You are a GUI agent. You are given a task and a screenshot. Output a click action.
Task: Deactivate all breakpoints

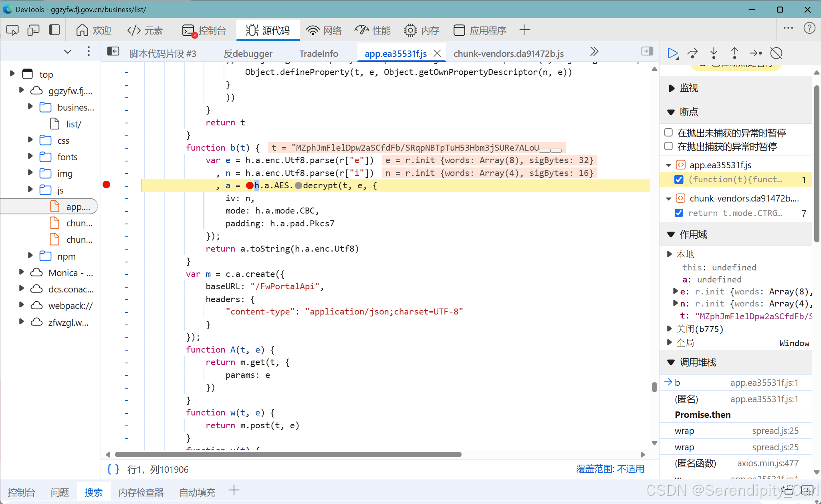pos(776,53)
